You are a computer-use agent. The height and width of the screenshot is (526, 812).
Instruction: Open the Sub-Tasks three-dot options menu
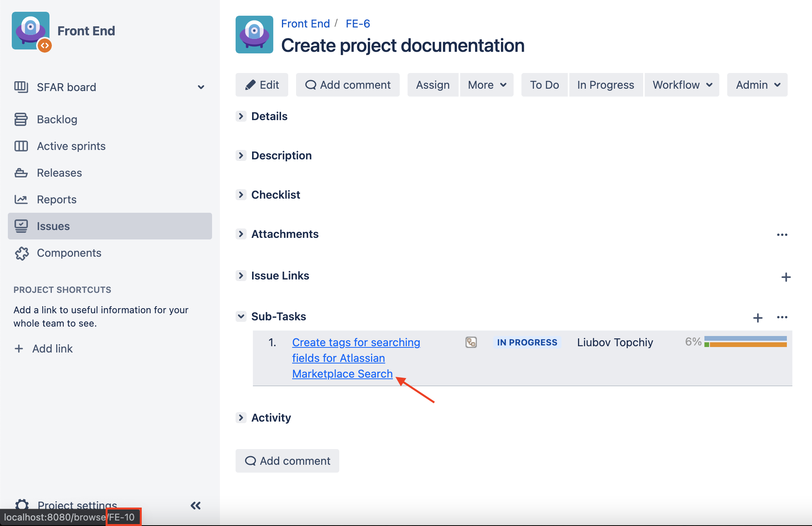782,317
